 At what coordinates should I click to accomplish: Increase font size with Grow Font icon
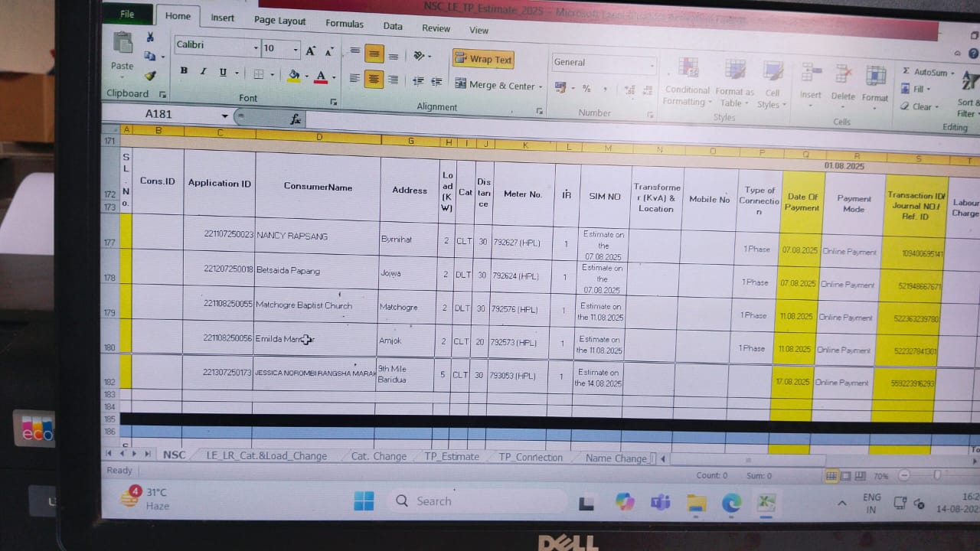click(310, 51)
